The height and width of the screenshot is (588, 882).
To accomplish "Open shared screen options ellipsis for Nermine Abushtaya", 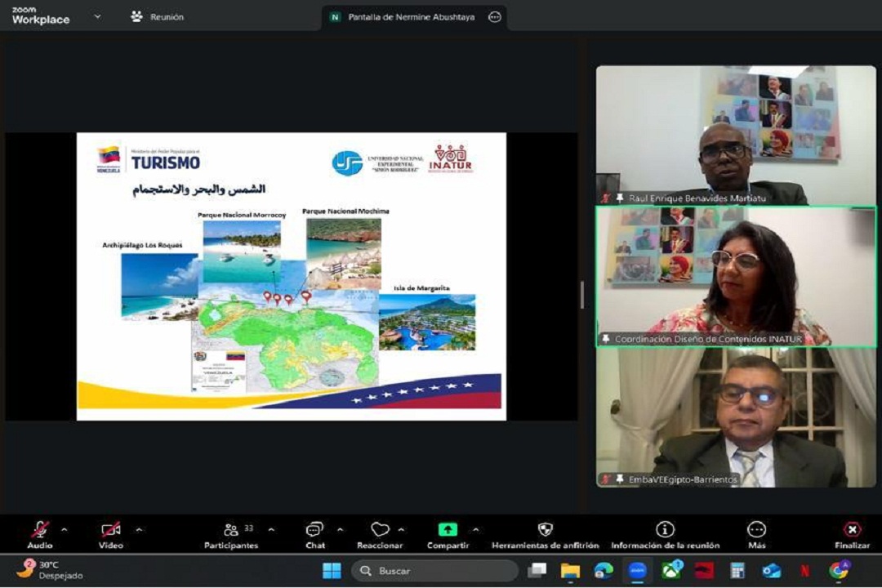I will pyautogui.click(x=494, y=17).
